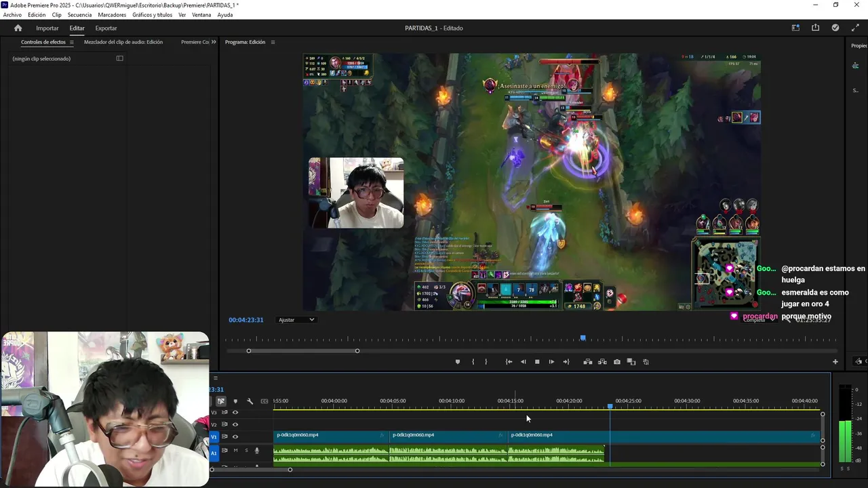Toggle sync lock for A1 track

click(224, 450)
